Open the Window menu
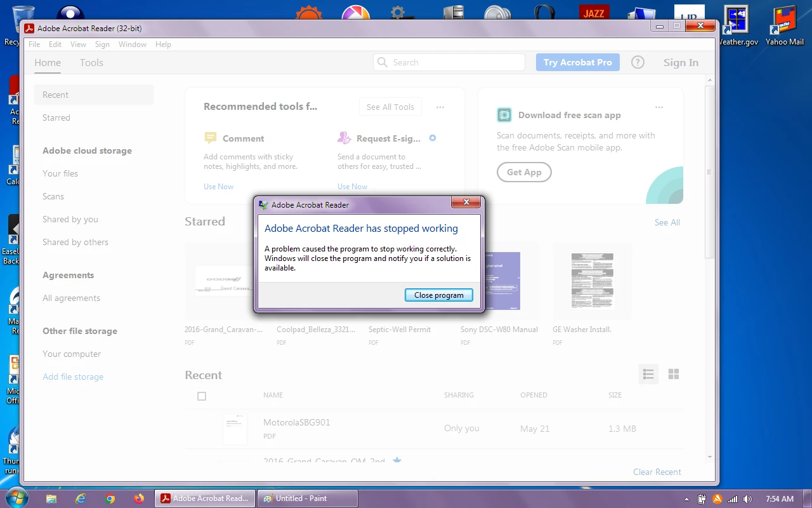812x508 pixels. (x=133, y=44)
